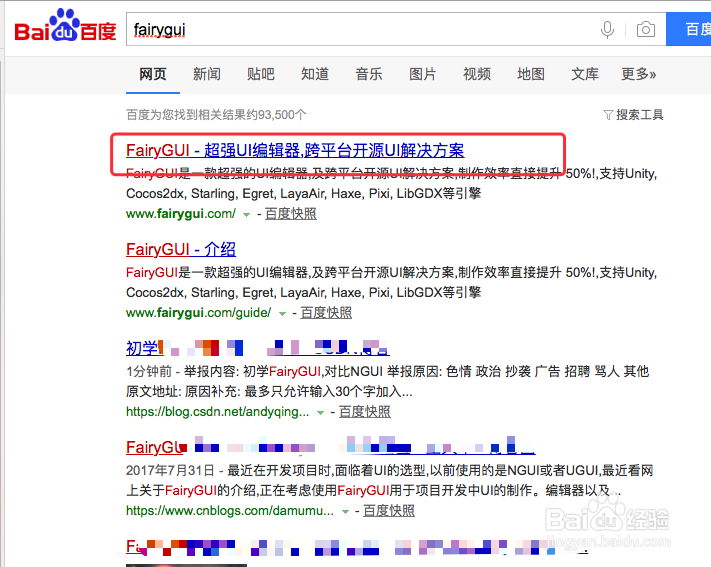Expand arrow next to cnblogs.com URL
The image size is (711, 567).
click(345, 511)
